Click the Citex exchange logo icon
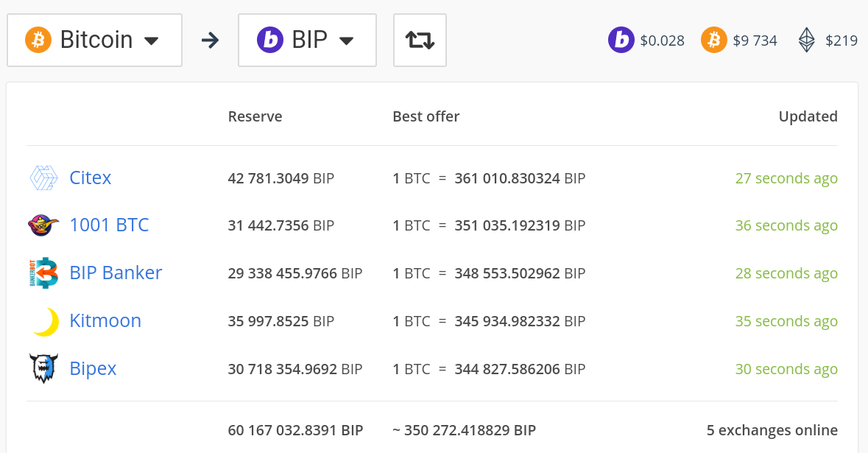868x453 pixels. (x=43, y=178)
